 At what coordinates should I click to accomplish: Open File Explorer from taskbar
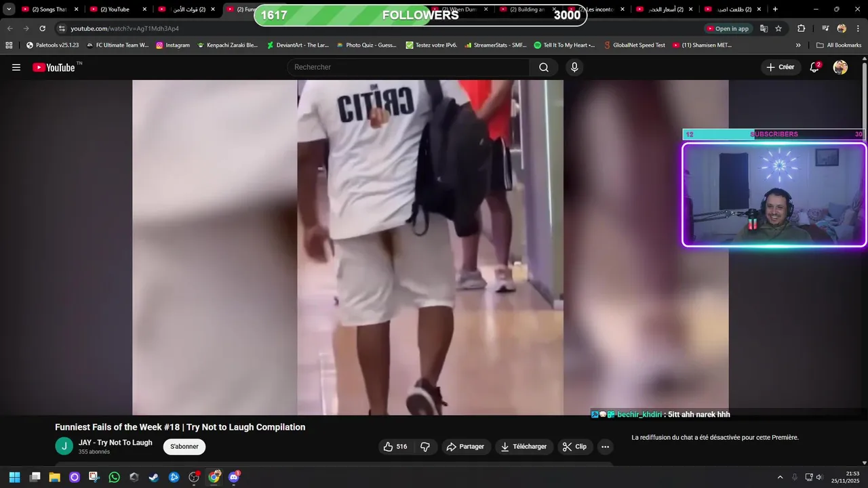point(54,477)
